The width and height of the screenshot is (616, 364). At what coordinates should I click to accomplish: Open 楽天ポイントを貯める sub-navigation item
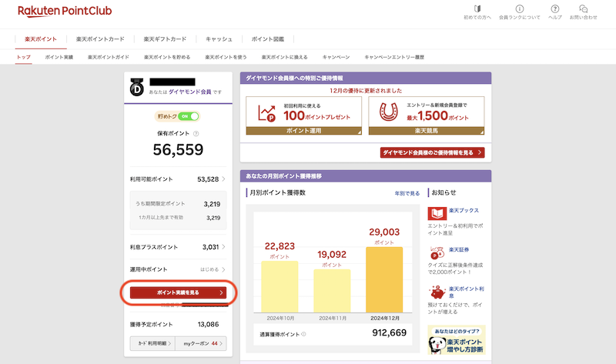[x=167, y=57]
